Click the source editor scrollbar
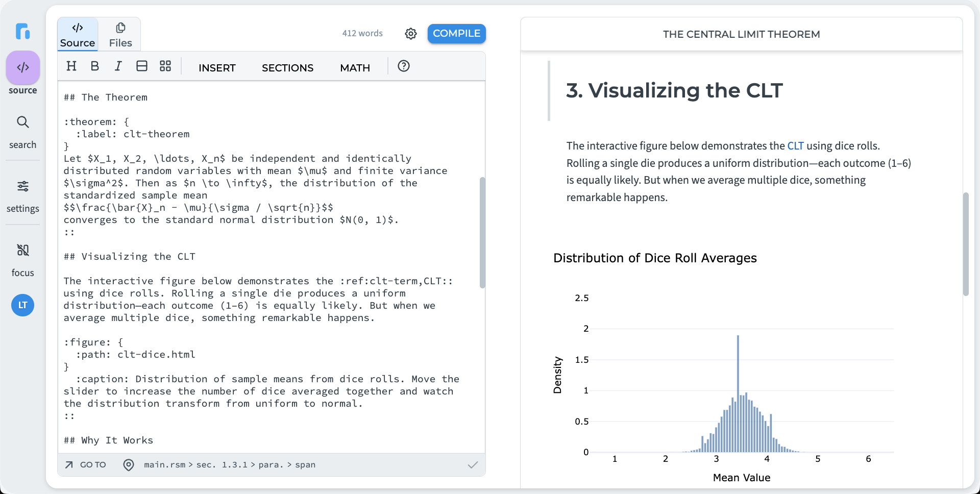This screenshot has height=494, width=980. tap(482, 232)
